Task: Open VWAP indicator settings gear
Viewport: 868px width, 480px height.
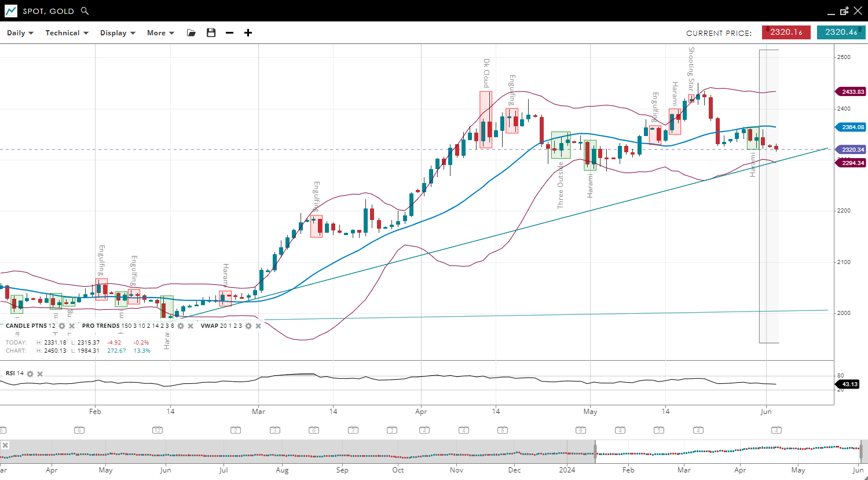Action: (248, 326)
